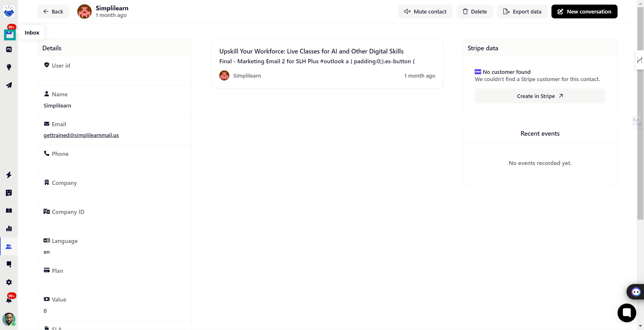
Task: Click the scrollbar down arrow
Action: click(640, 326)
